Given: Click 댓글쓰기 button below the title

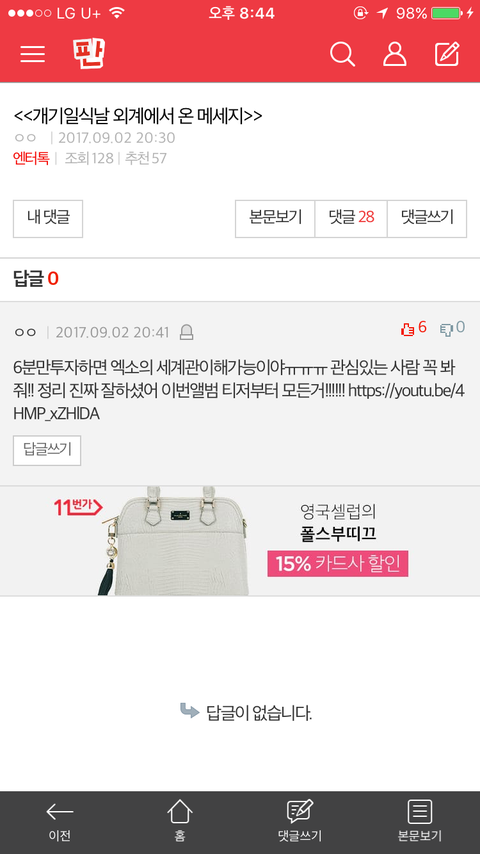Looking at the screenshot, I should 427,218.
